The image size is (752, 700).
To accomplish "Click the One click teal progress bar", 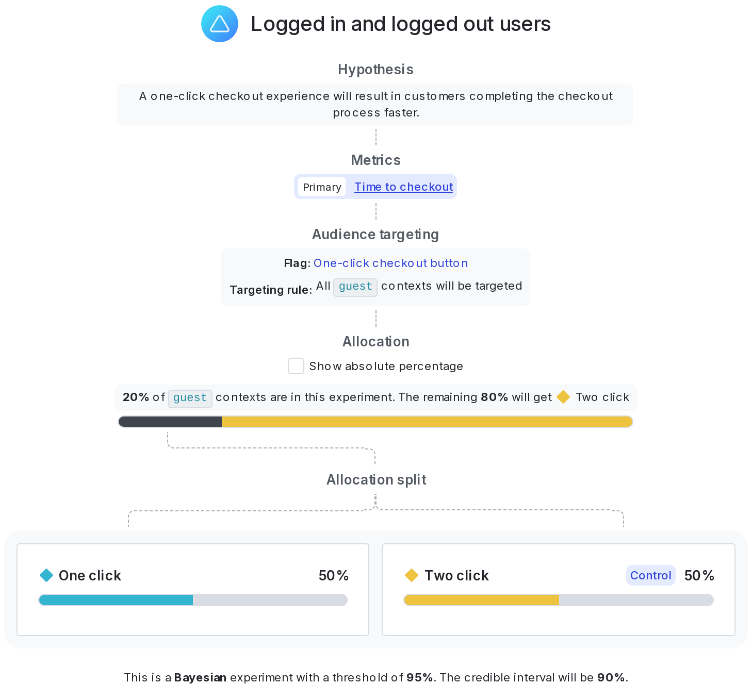I will coord(116,600).
